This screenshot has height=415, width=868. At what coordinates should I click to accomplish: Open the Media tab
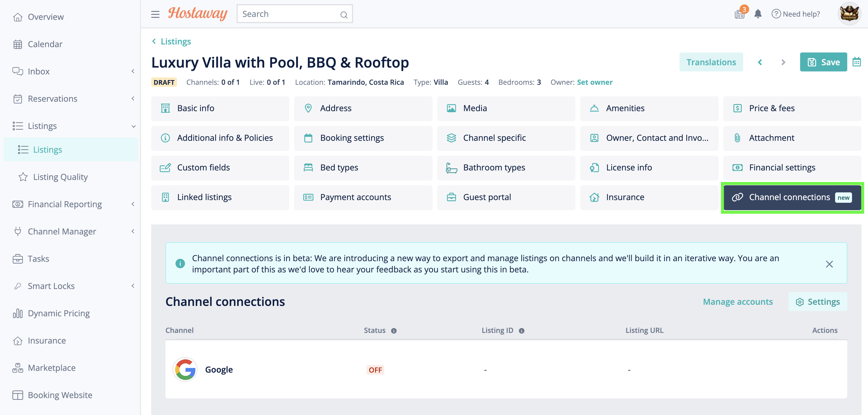point(506,108)
